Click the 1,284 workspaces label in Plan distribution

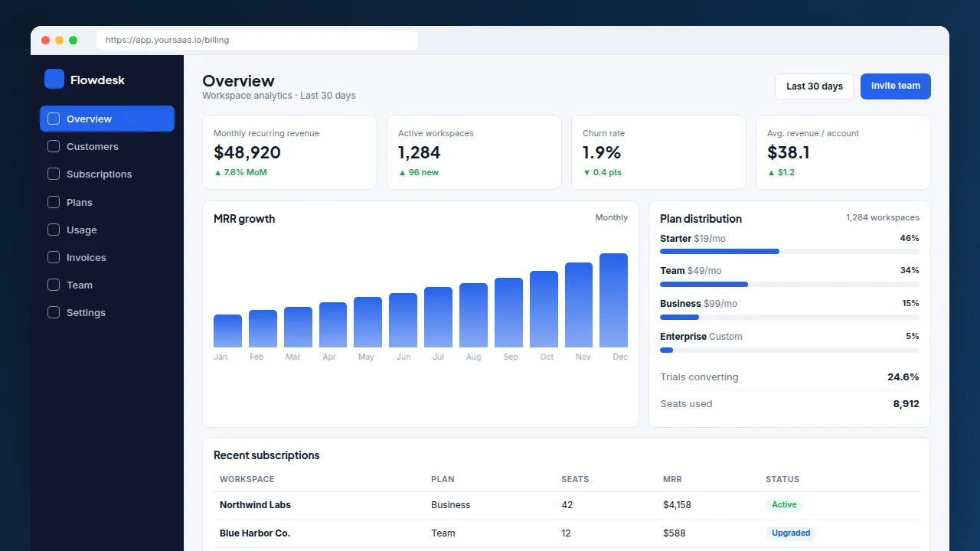coord(883,218)
